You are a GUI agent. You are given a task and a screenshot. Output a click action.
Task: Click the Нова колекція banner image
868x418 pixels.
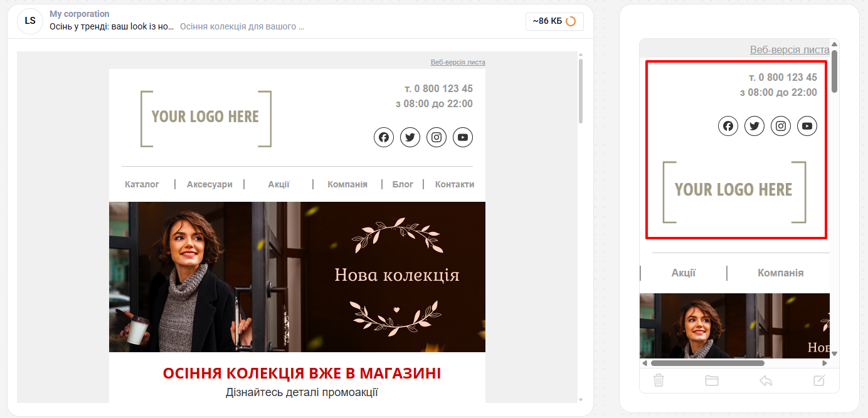(x=297, y=277)
